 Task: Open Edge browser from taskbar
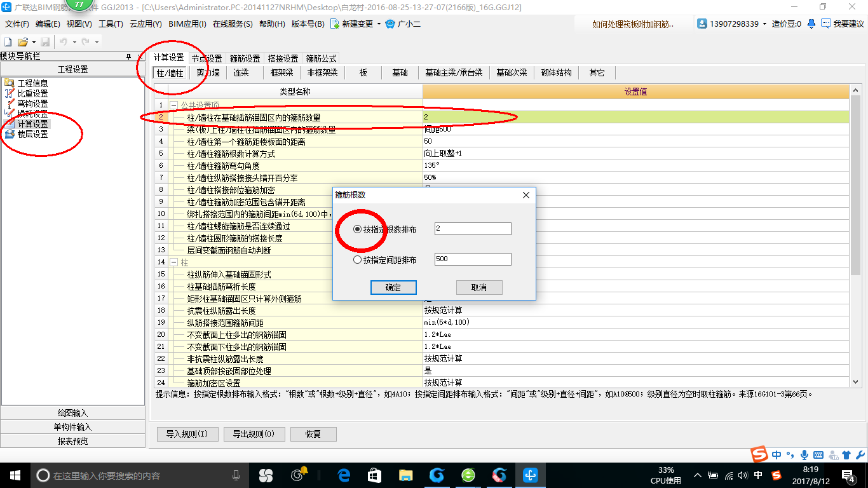click(x=344, y=475)
